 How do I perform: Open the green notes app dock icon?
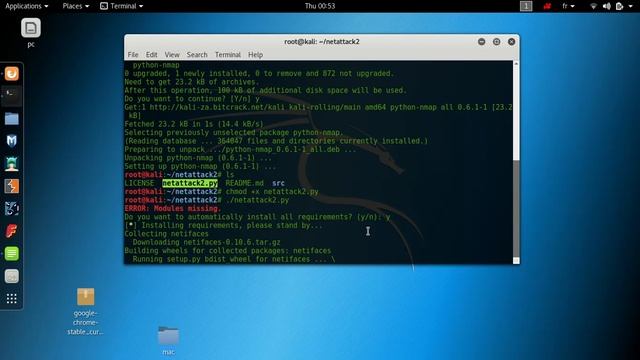[x=11, y=253]
